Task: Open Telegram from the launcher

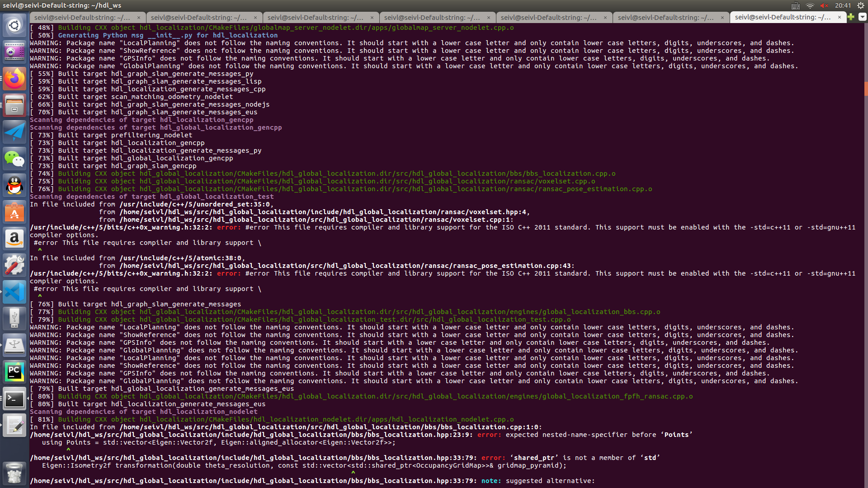Action: tap(14, 131)
